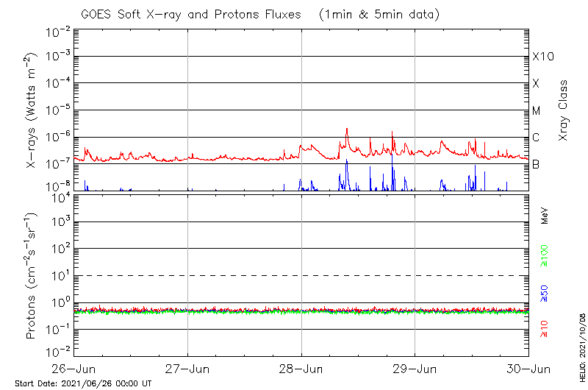The width and height of the screenshot is (588, 390).
Task: Click the blue ≥50 MeV legend label
Action: [x=545, y=294]
